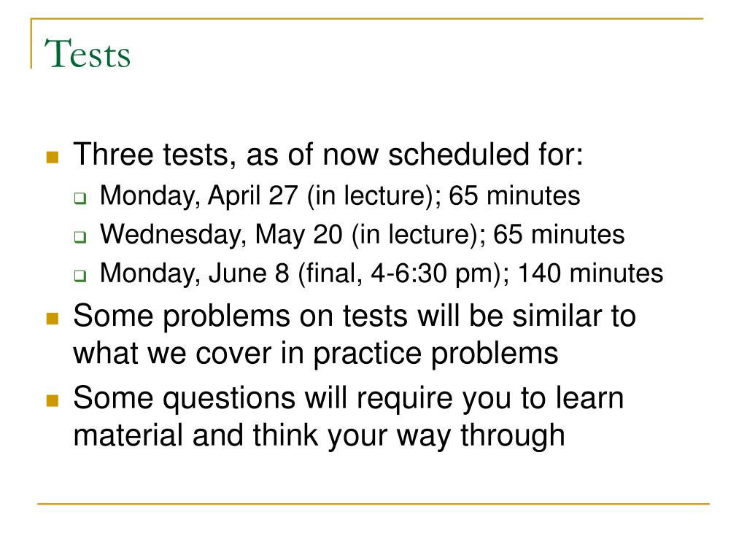Click the "65 minutes" text after May 20
Screen dimensions: 747x560
559,235
